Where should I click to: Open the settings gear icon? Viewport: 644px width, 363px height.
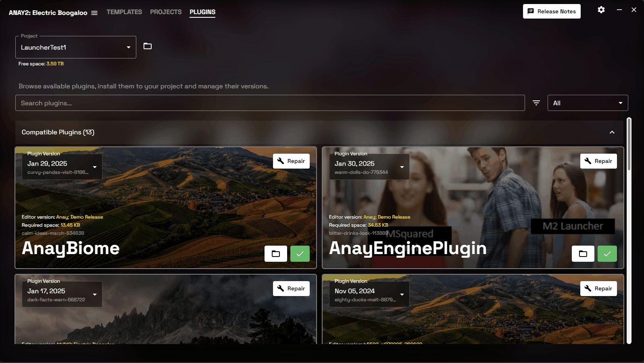601,10
